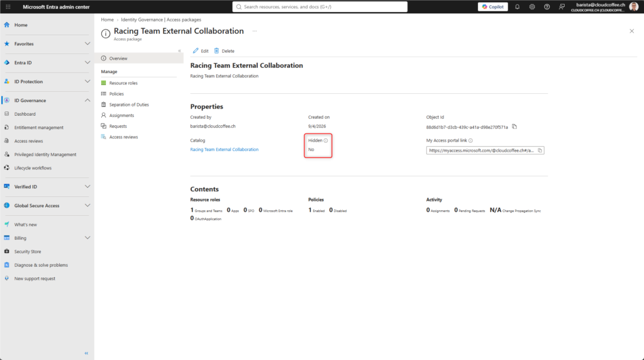Collapse the left navigation sidebar

(x=86, y=353)
